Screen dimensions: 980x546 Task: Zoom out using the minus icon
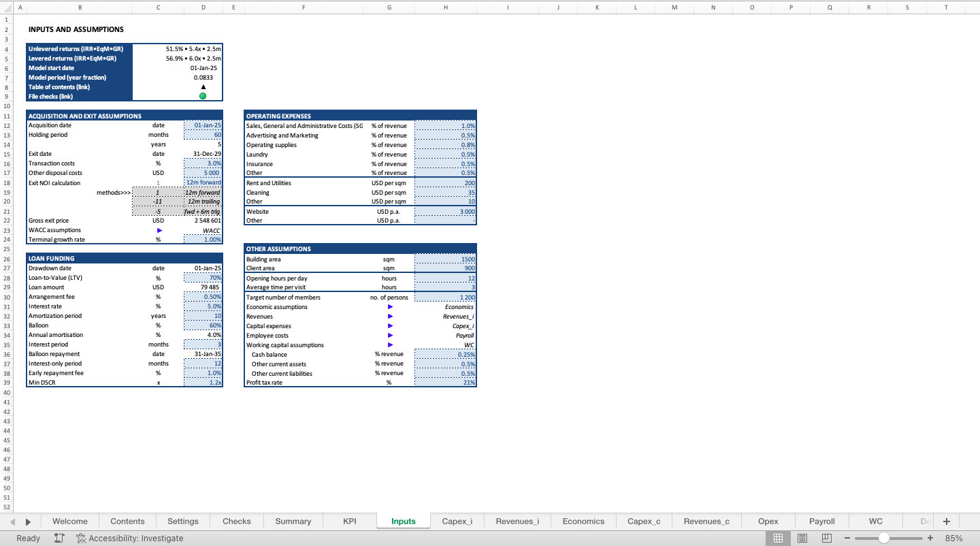(847, 538)
